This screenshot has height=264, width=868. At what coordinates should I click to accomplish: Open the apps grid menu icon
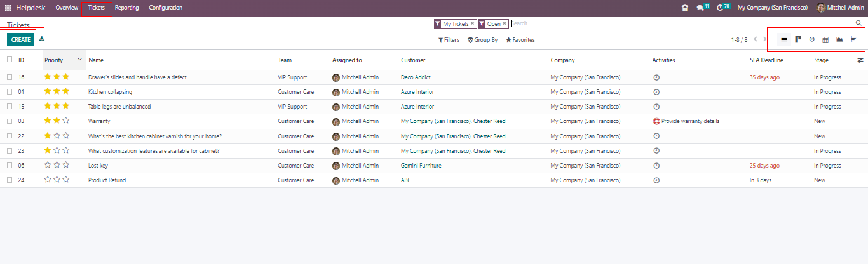8,8
